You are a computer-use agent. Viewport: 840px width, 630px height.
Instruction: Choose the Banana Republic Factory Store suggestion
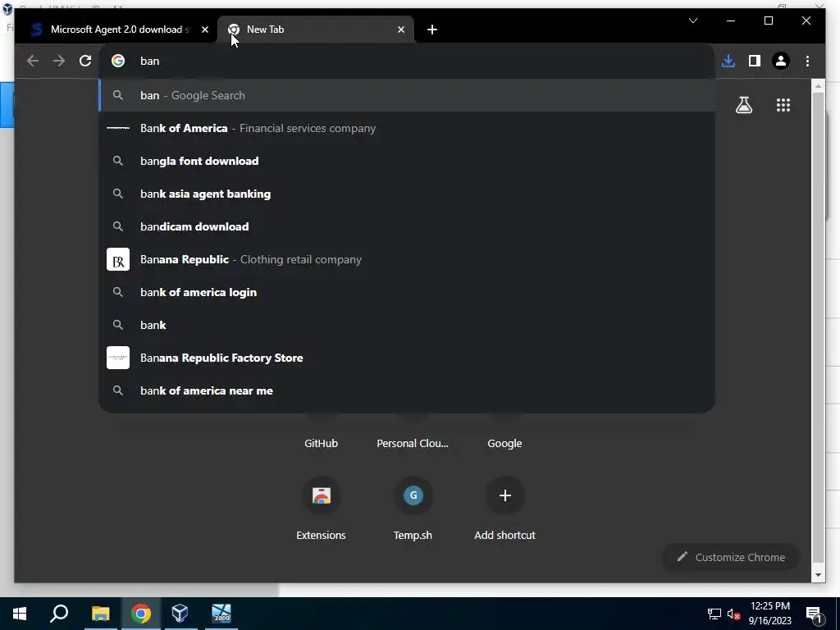pos(407,358)
